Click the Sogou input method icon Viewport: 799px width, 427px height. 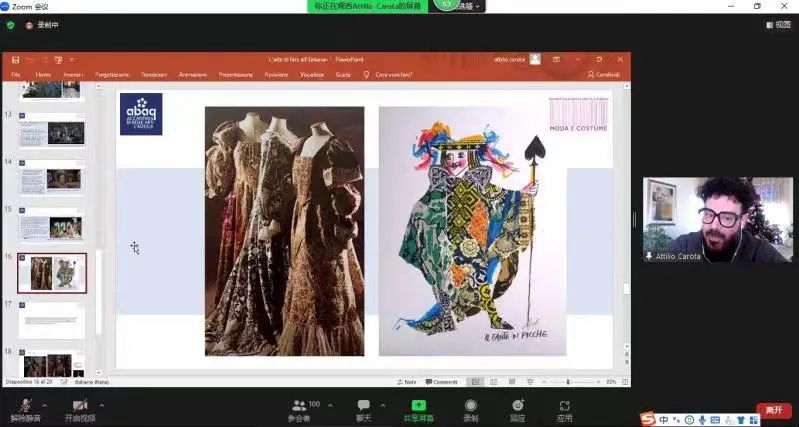[647, 418]
